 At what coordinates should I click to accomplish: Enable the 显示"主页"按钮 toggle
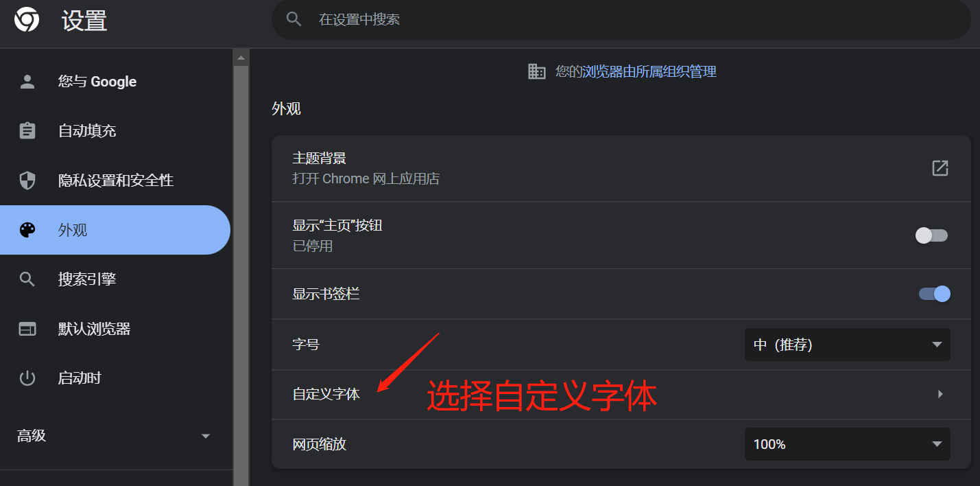coord(933,235)
